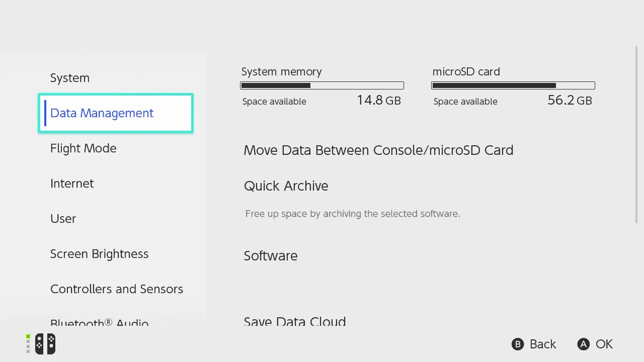The image size is (644, 362).
Task: Click the microSD card usage bar
Action: [513, 85]
